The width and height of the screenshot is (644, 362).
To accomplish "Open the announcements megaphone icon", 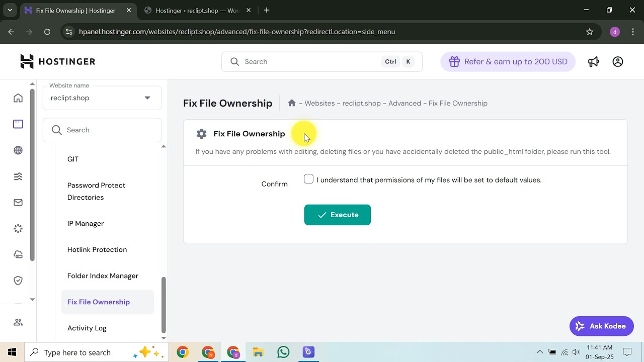I will coord(594,61).
